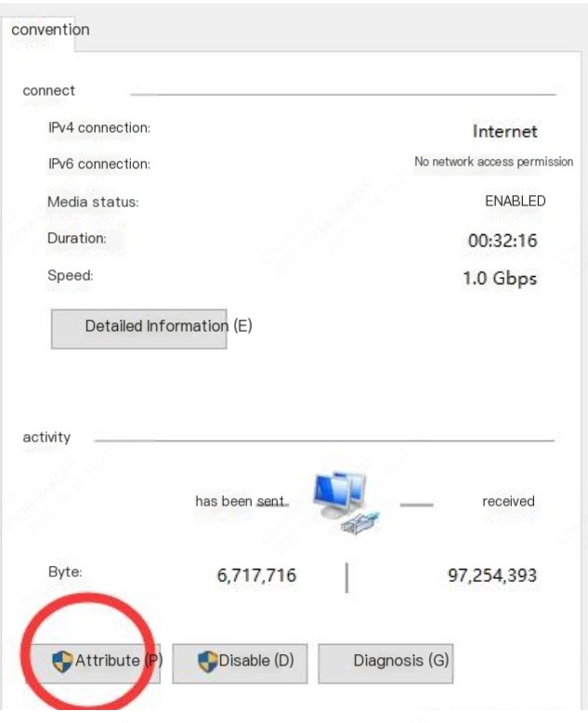
Task: Click the shield icon on Disable button
Action: click(x=207, y=661)
